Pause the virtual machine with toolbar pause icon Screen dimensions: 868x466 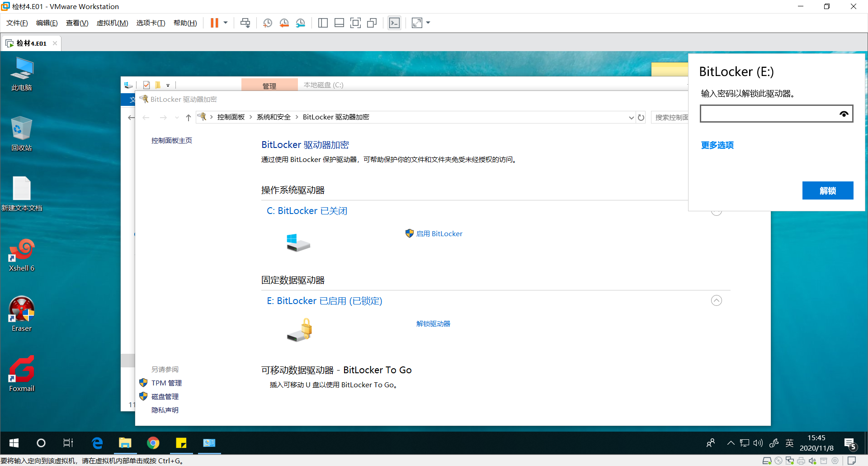click(214, 23)
